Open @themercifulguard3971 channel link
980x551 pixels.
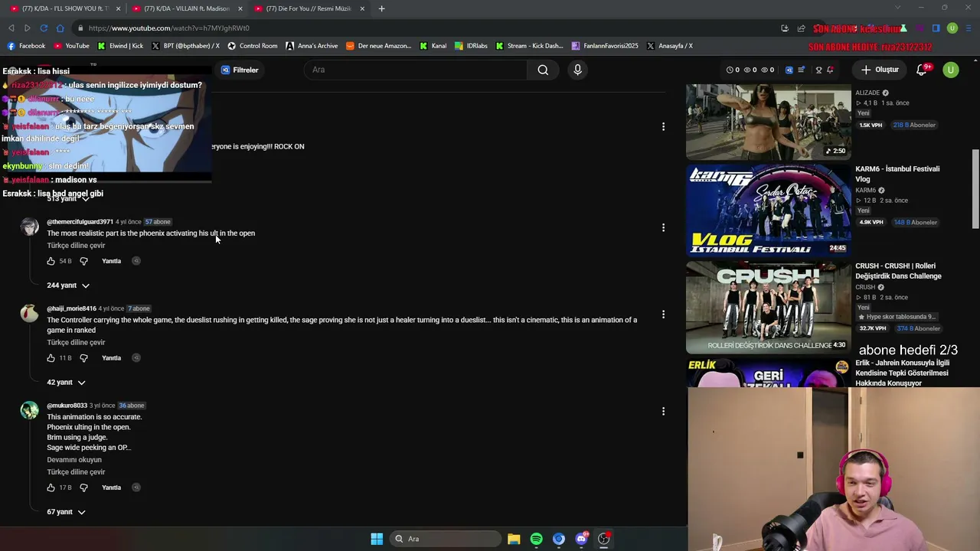tap(80, 222)
